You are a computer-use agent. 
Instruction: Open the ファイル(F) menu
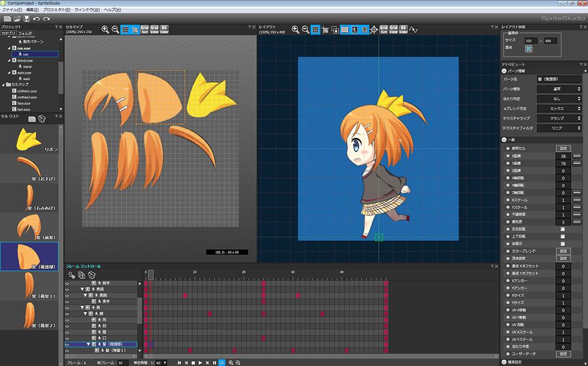pyautogui.click(x=12, y=10)
